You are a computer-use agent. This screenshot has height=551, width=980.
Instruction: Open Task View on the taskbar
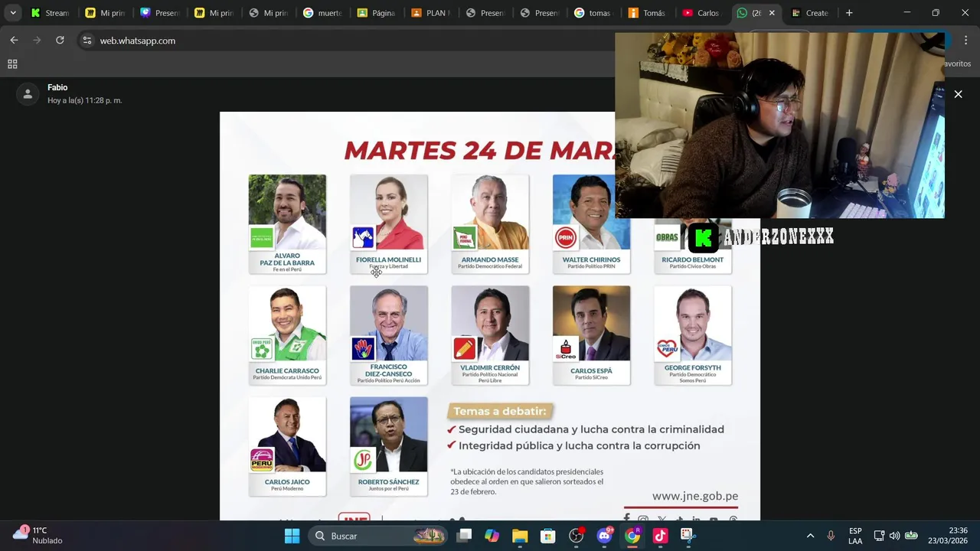click(x=464, y=536)
